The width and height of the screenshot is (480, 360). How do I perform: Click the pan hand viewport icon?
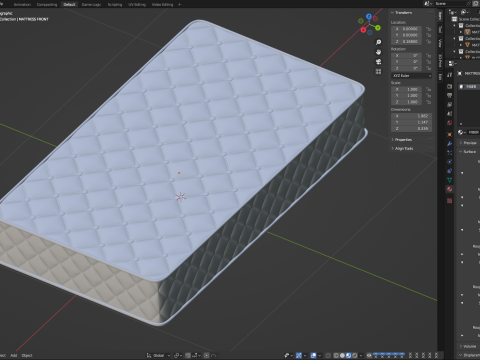point(378,52)
